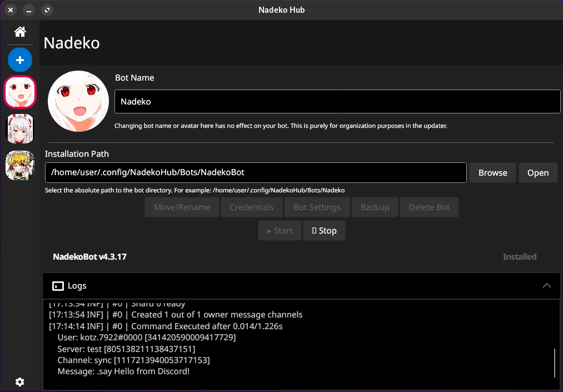Go to the Home icon in sidebar
Image resolution: width=563 pixels, height=392 pixels.
coord(20,32)
